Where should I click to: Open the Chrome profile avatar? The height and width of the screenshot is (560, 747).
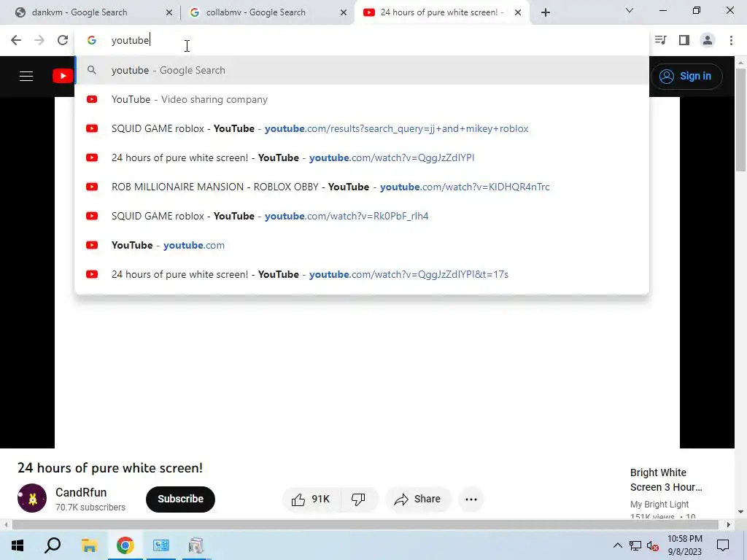coord(708,40)
